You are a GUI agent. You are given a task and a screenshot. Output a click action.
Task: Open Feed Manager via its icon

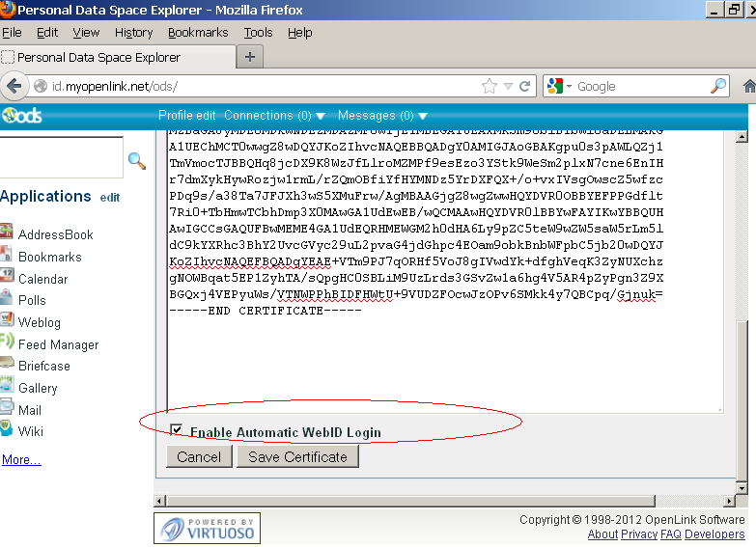(6, 344)
